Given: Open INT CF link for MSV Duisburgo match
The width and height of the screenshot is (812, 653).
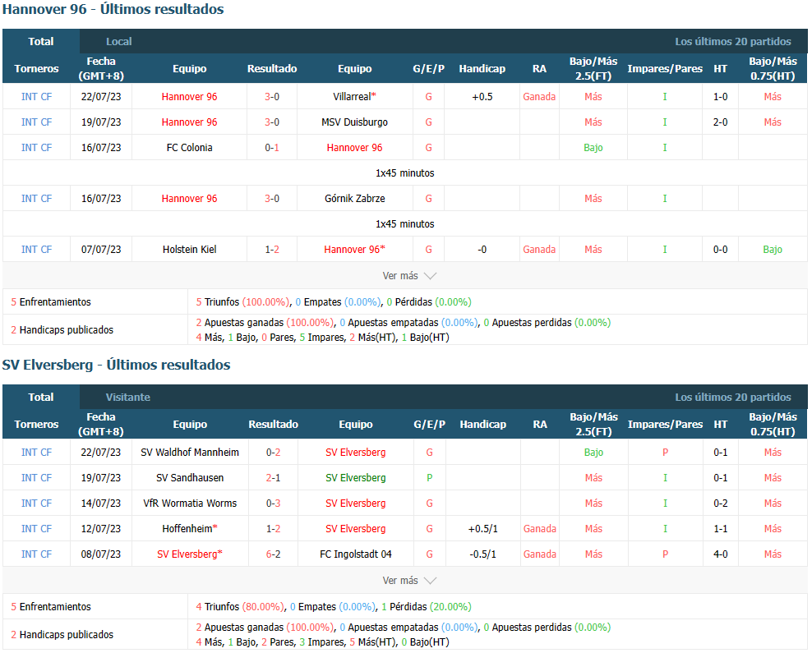Looking at the screenshot, I should point(36,122).
